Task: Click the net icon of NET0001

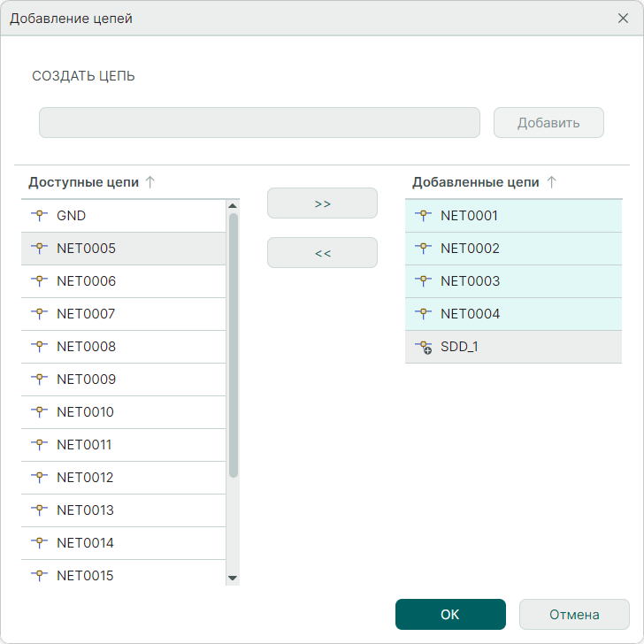Action: click(x=422, y=215)
